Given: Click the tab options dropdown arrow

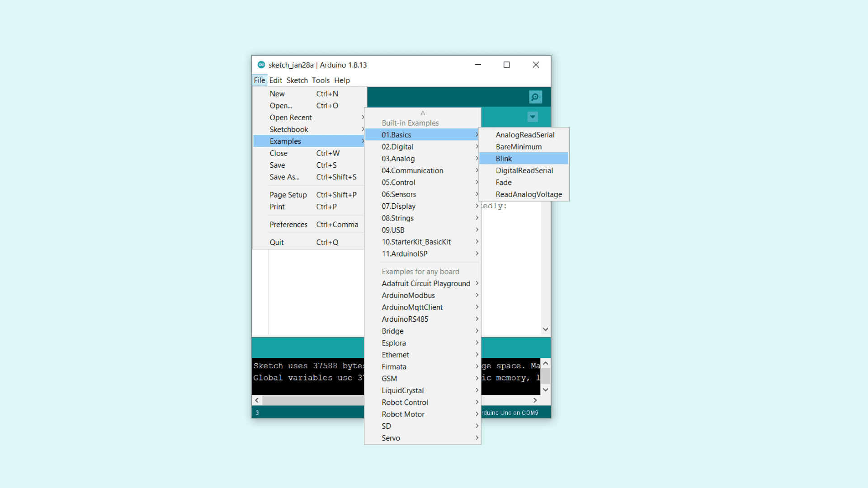Looking at the screenshot, I should tap(533, 117).
